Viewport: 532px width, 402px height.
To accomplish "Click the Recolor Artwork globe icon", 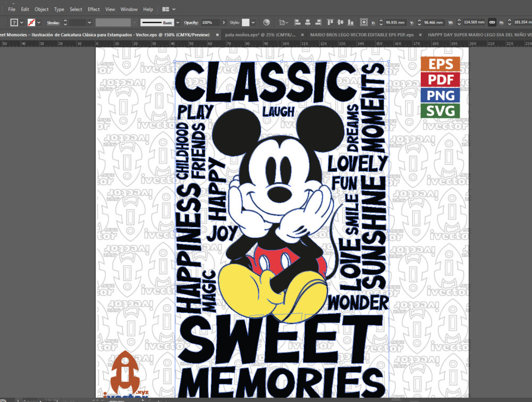I will click(267, 22).
